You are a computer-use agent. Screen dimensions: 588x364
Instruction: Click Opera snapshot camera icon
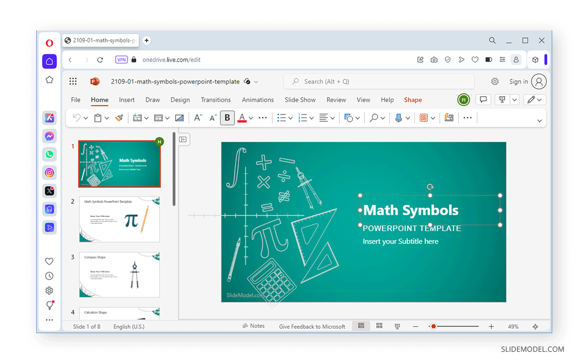click(x=434, y=60)
